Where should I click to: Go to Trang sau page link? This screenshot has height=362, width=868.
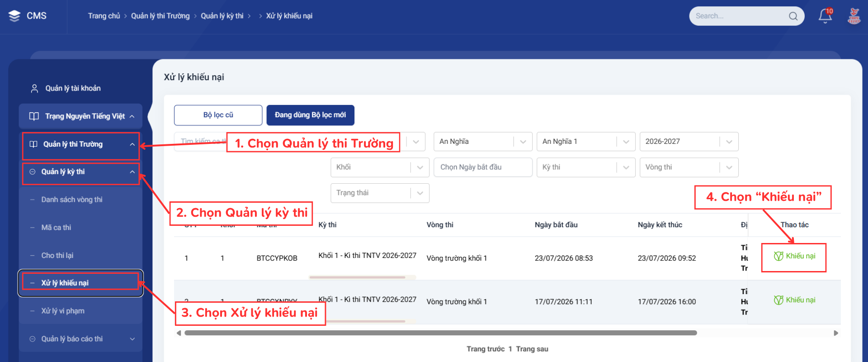(x=532, y=349)
